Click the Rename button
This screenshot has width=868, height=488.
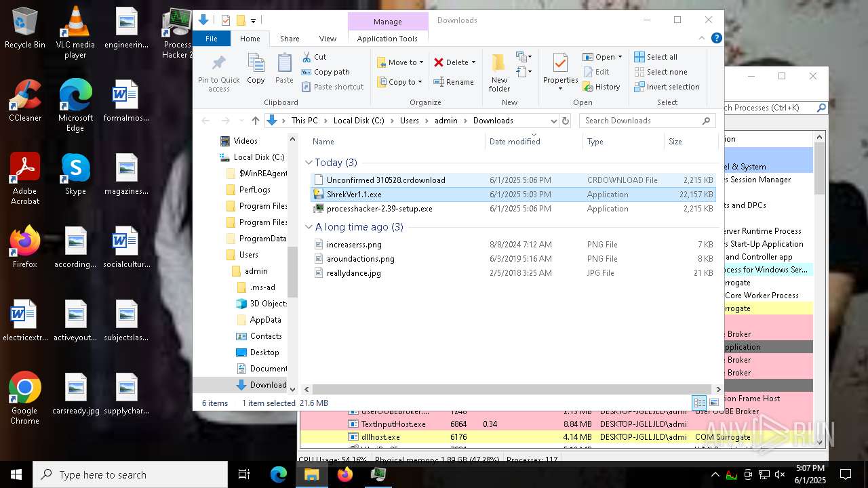click(454, 82)
